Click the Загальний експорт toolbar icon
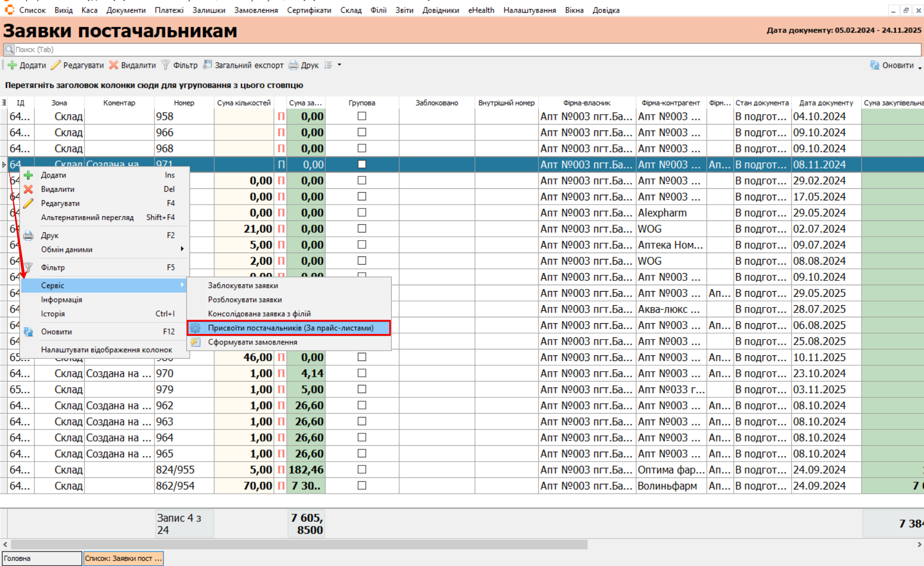924x566 pixels. tap(208, 65)
